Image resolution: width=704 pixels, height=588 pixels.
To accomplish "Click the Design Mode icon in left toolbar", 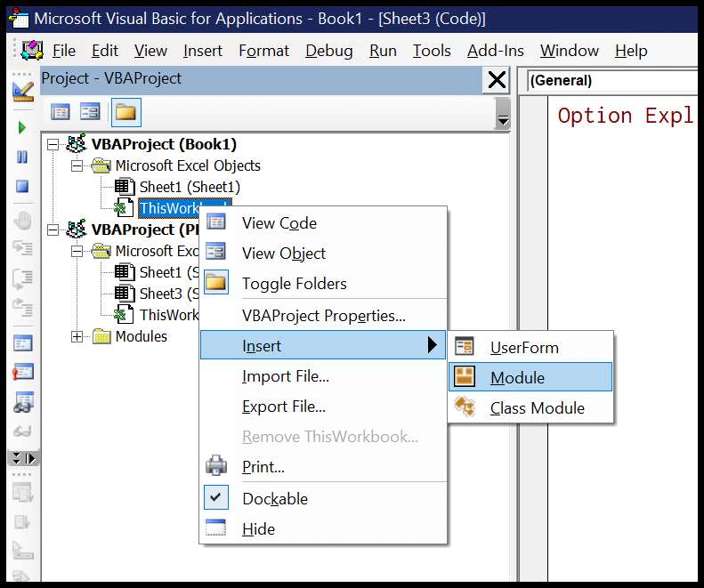I will (x=22, y=92).
